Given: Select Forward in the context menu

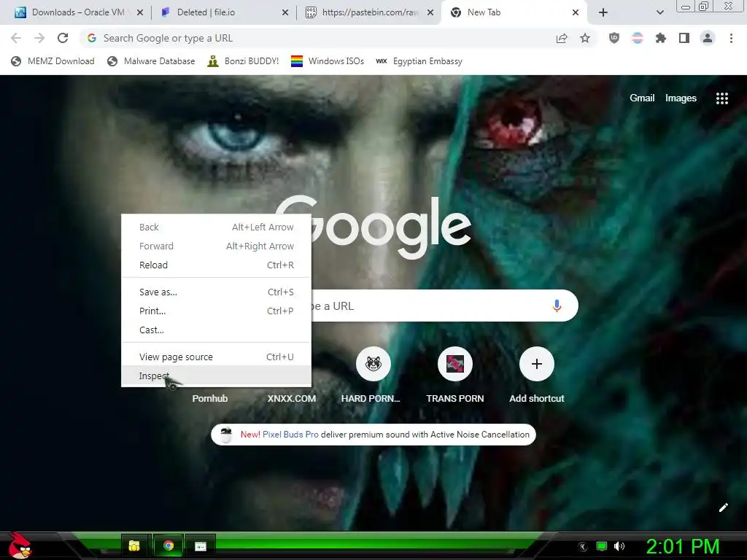Looking at the screenshot, I should click(216, 246).
